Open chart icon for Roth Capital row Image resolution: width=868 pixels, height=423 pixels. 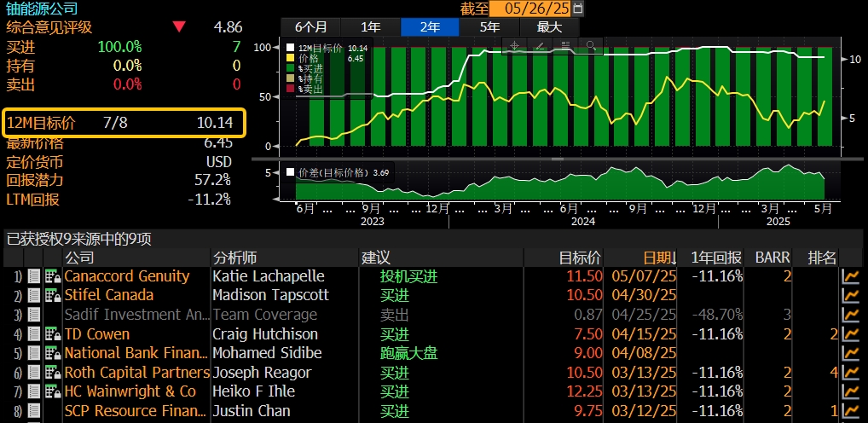(850, 373)
